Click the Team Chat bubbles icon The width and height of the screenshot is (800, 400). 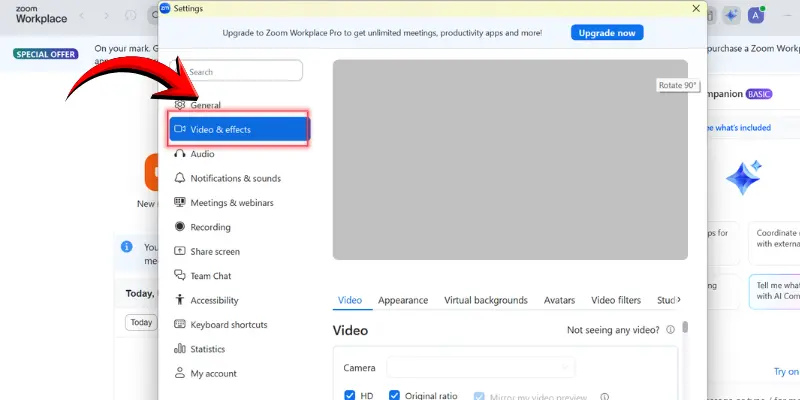[x=180, y=275]
